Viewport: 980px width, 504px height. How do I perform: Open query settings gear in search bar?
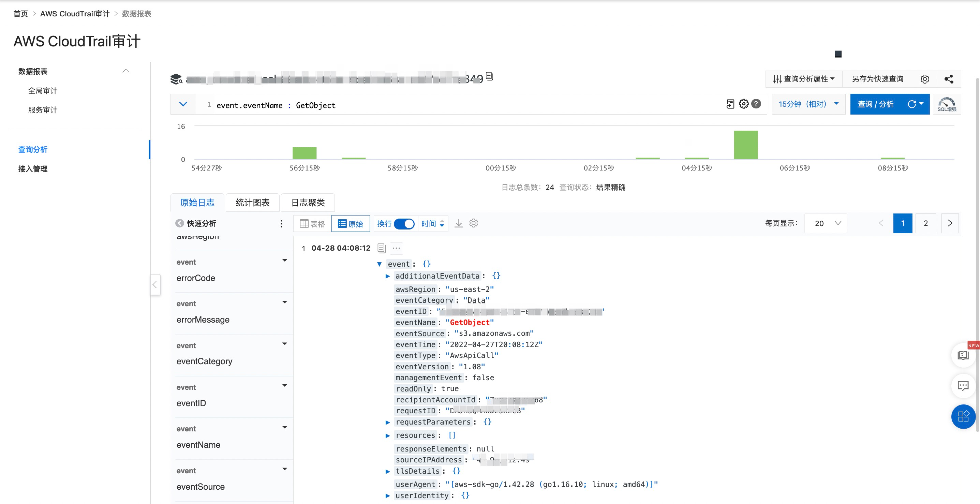[x=743, y=104]
